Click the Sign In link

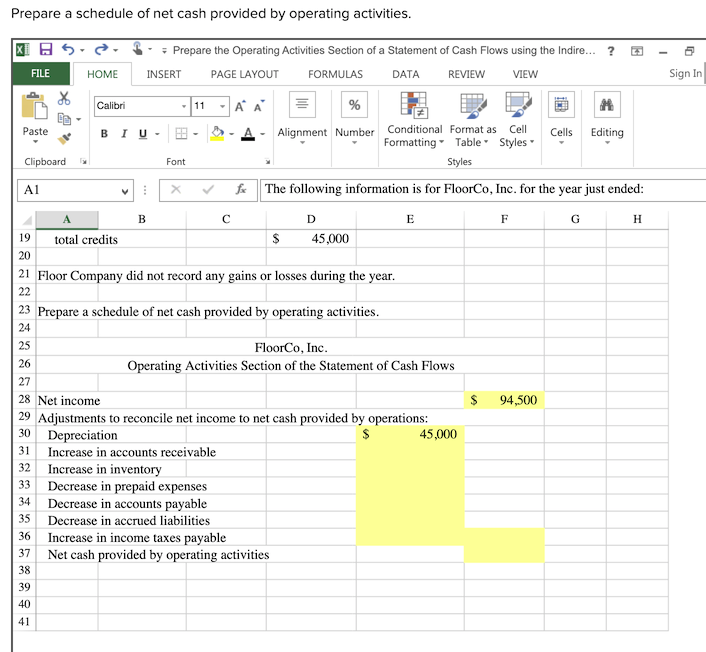685,73
